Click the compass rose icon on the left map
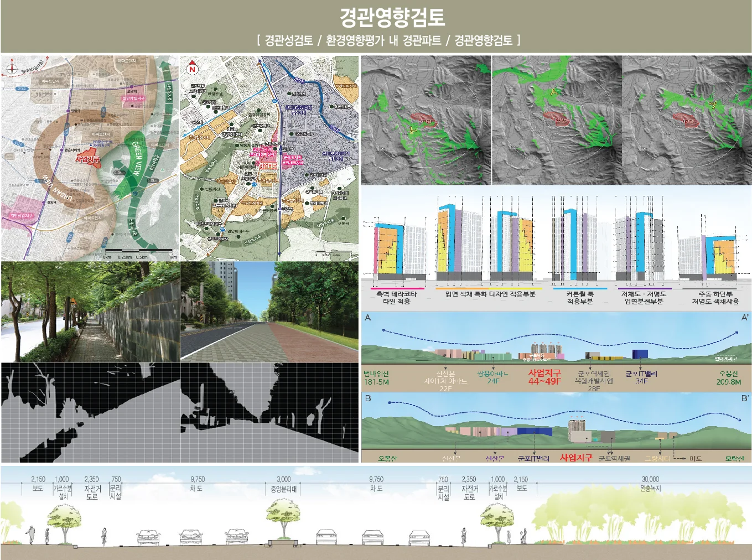The image size is (752, 560). coord(12,69)
